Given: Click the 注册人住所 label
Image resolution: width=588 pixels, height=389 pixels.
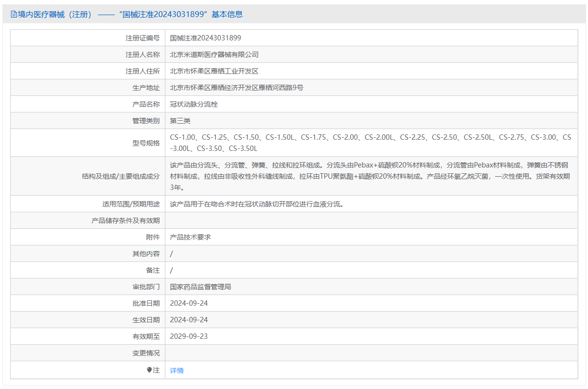Looking at the screenshot, I should point(143,71).
